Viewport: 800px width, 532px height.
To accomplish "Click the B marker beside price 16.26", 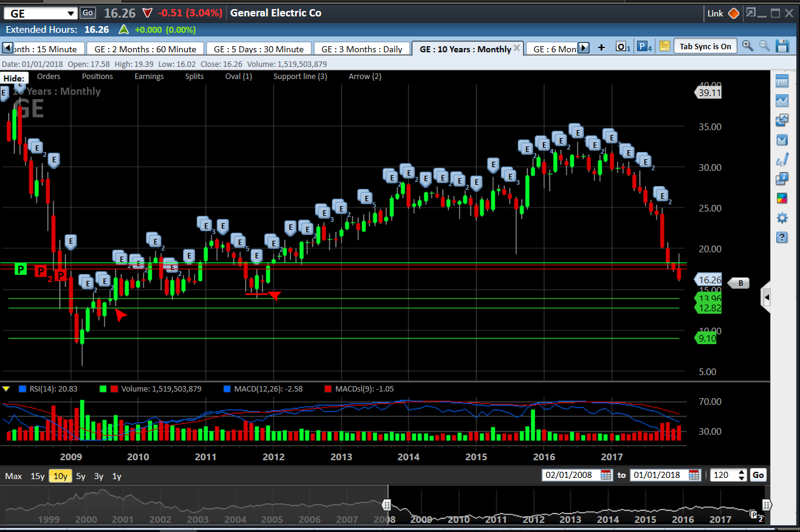I will pos(739,282).
